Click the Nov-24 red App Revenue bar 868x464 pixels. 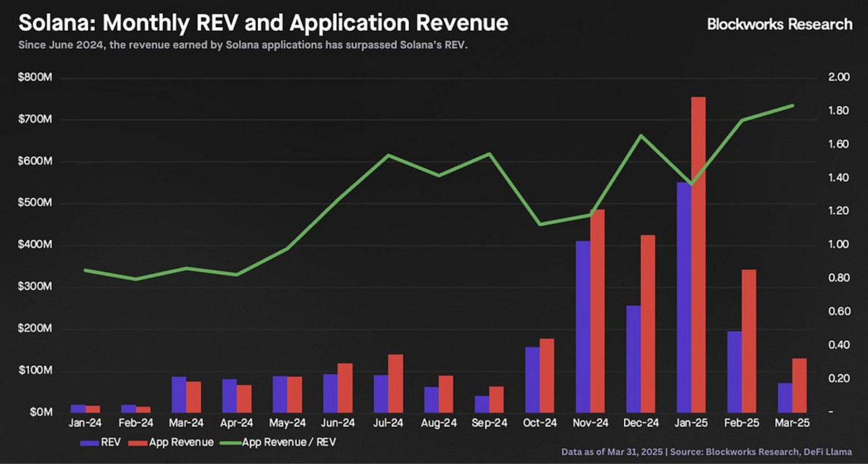pyautogui.click(x=597, y=311)
